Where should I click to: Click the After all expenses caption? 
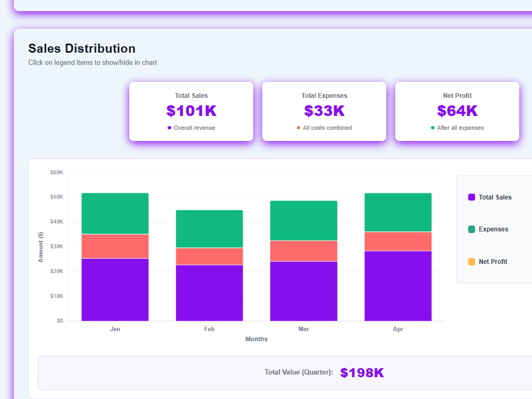tap(460, 128)
